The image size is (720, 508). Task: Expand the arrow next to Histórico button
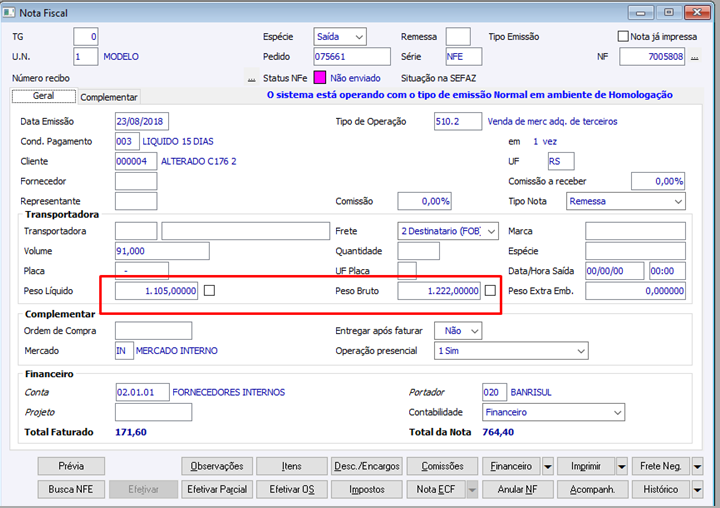(697, 490)
